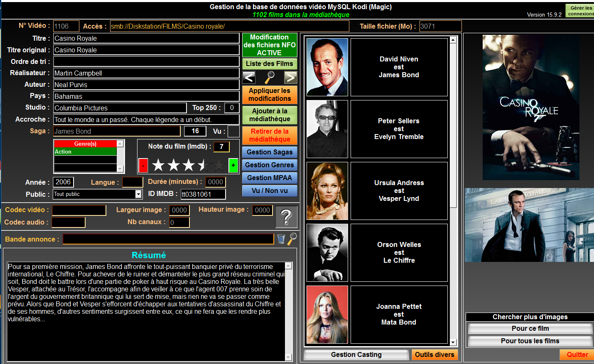Click Orson Welles est Le Chiffre cell
Screen dimensions: 594x364
pos(399,253)
